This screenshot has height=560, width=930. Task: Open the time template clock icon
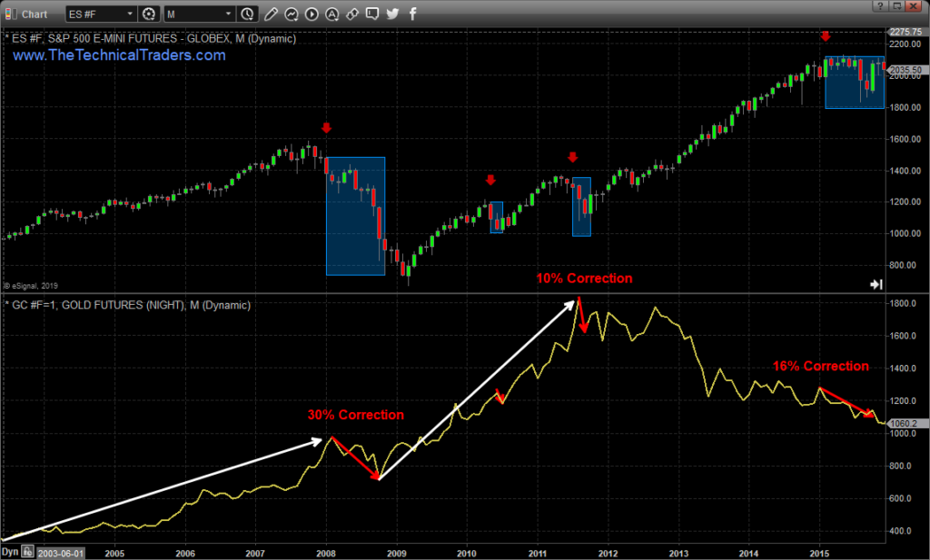(247, 14)
